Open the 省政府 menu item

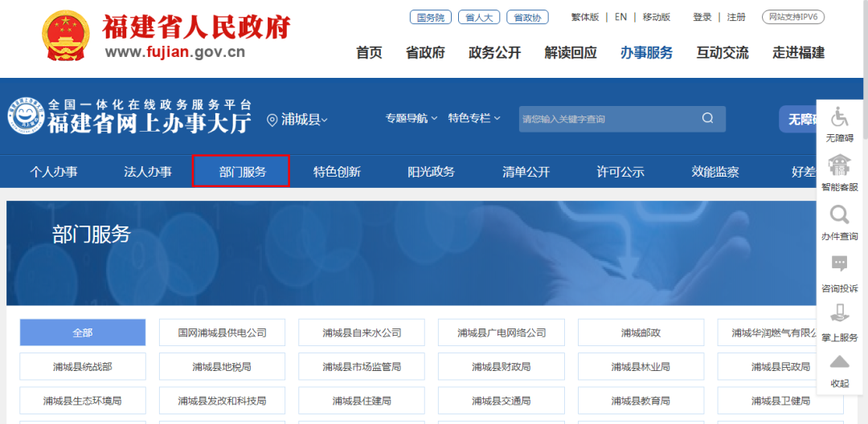425,53
